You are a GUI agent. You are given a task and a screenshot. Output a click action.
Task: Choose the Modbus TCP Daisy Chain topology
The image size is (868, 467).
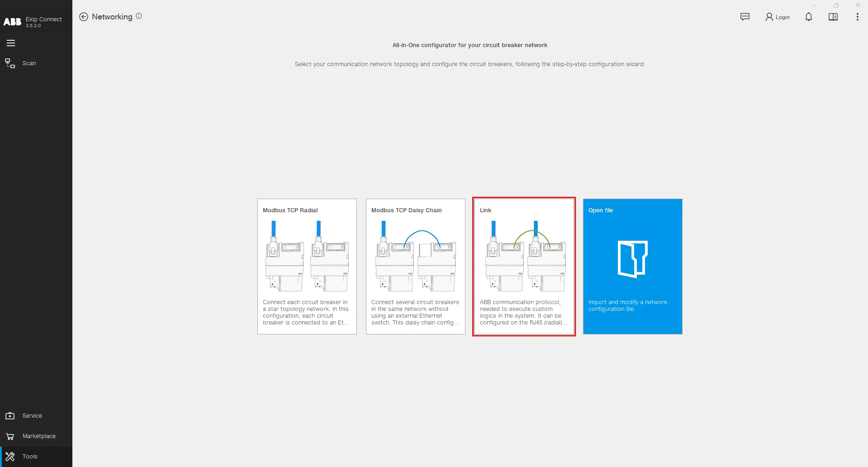click(415, 267)
